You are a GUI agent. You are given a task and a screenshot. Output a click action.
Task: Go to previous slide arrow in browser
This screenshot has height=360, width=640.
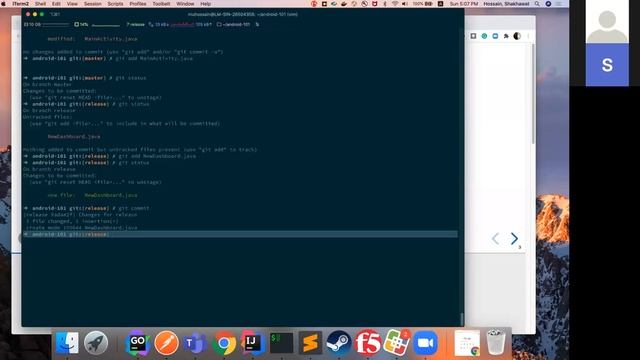(496, 238)
